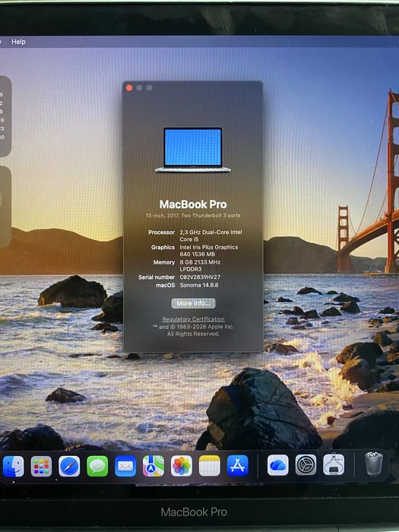
Task: Click the 2,3 GHz Dual-Core processor value
Action: tap(211, 236)
